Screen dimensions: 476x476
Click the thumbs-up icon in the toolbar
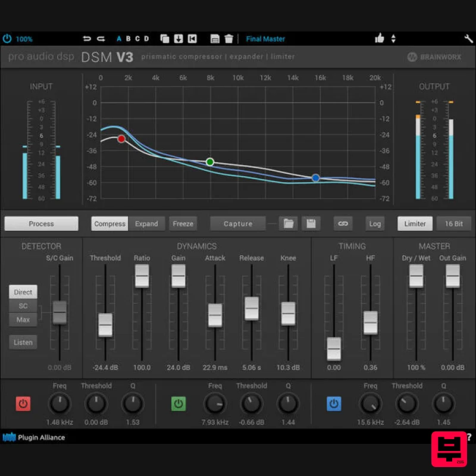380,38
